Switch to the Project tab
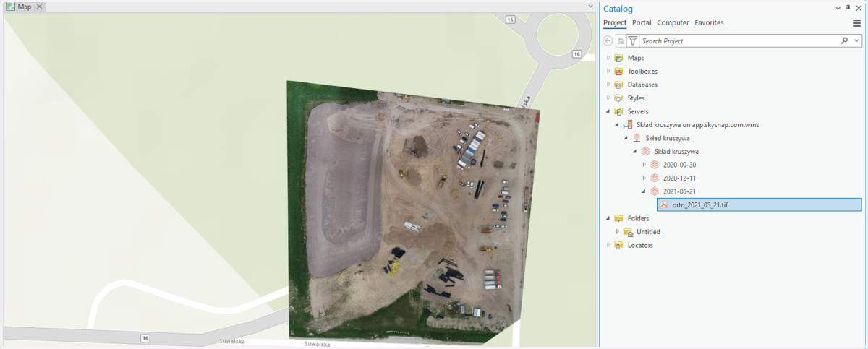Viewport: 868px width, 349px height. click(615, 22)
